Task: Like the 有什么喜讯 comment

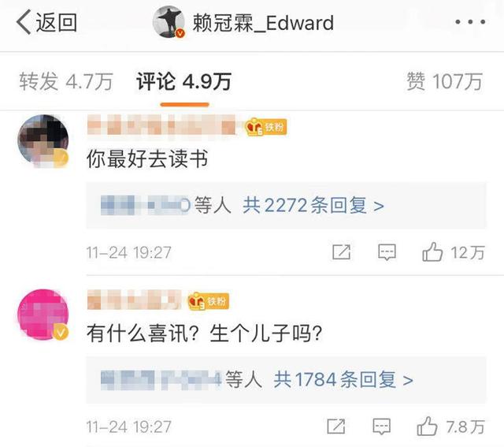Action: point(450,427)
